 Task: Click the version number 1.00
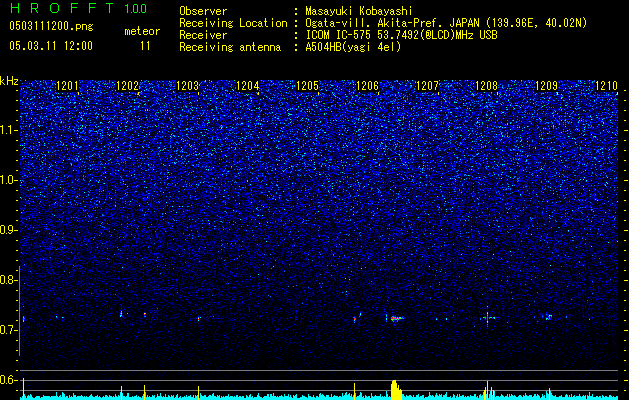point(136,8)
